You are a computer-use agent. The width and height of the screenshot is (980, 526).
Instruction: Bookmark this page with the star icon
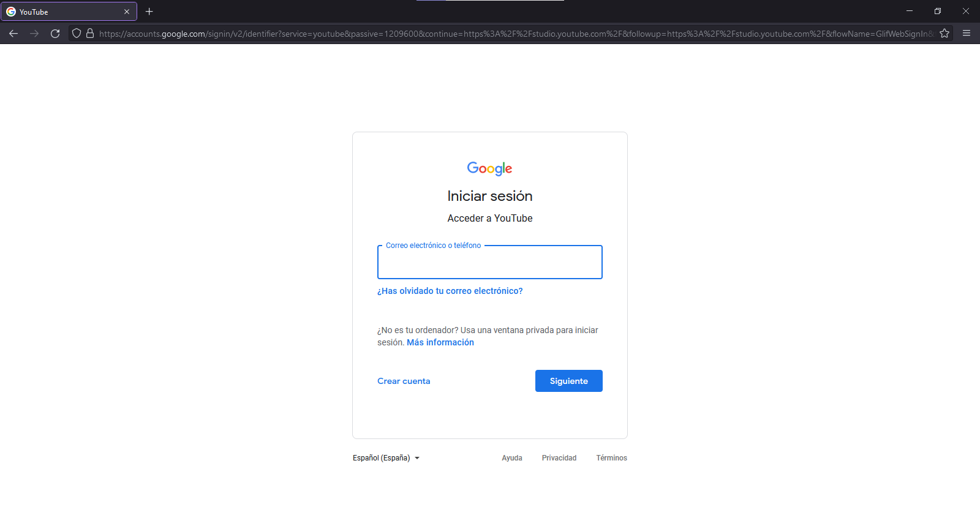[x=944, y=34]
